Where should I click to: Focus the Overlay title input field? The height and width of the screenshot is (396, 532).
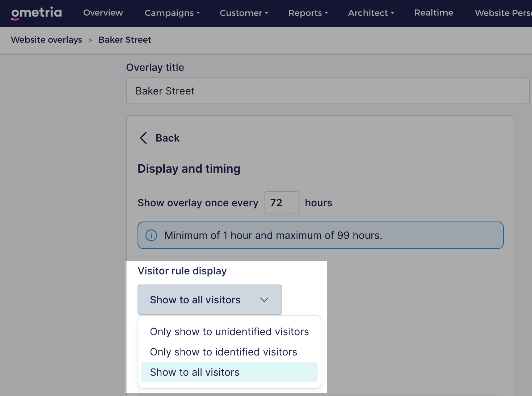pos(328,91)
